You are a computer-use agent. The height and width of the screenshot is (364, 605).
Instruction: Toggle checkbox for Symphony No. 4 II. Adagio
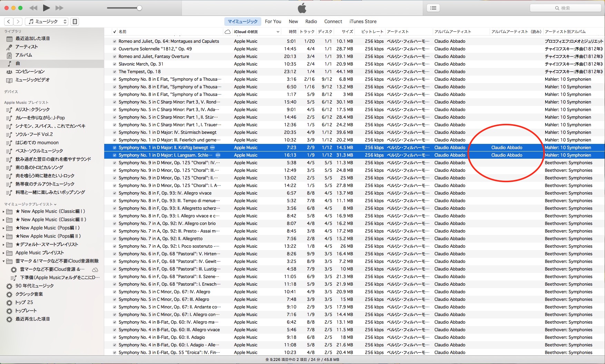115,337
